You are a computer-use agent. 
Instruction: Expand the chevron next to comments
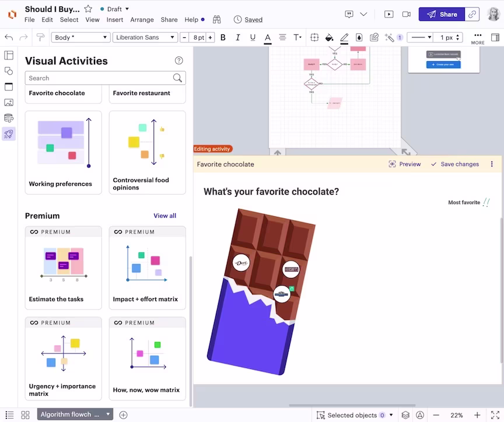click(x=363, y=14)
